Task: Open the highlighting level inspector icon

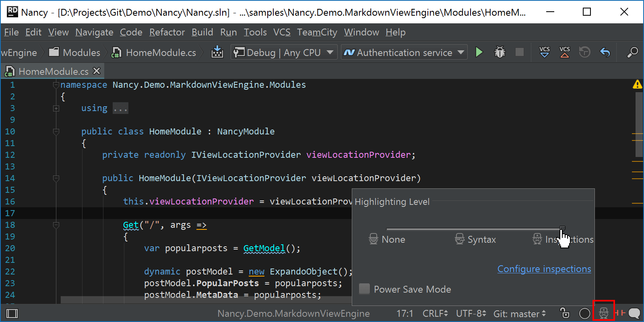Action: (603, 313)
